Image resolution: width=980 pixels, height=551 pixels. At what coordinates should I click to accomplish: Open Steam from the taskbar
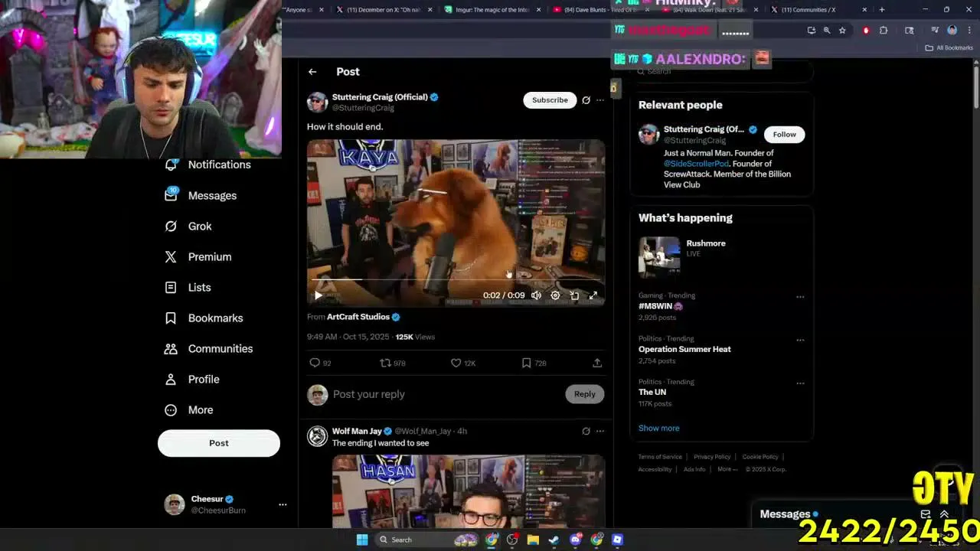coord(554,540)
